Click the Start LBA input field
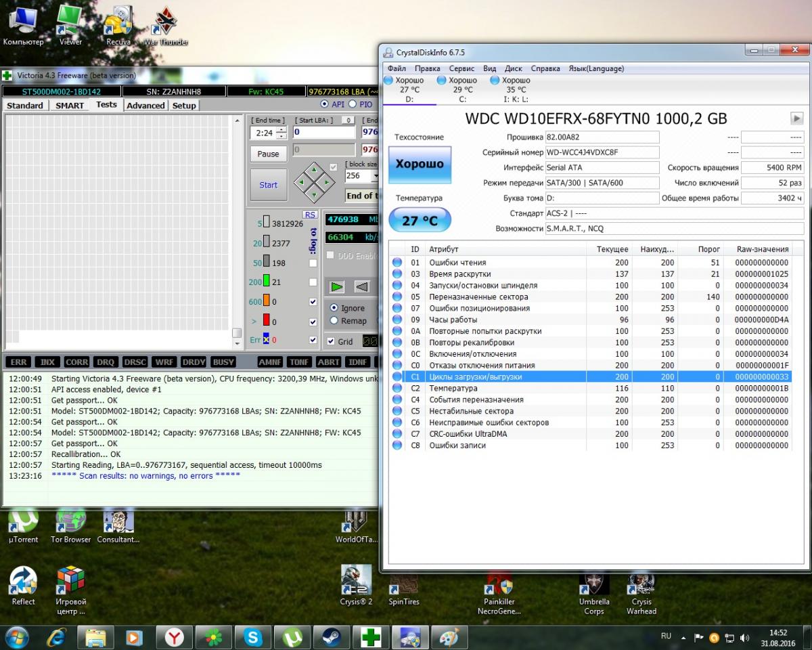The width and height of the screenshot is (812, 650). pos(324,132)
